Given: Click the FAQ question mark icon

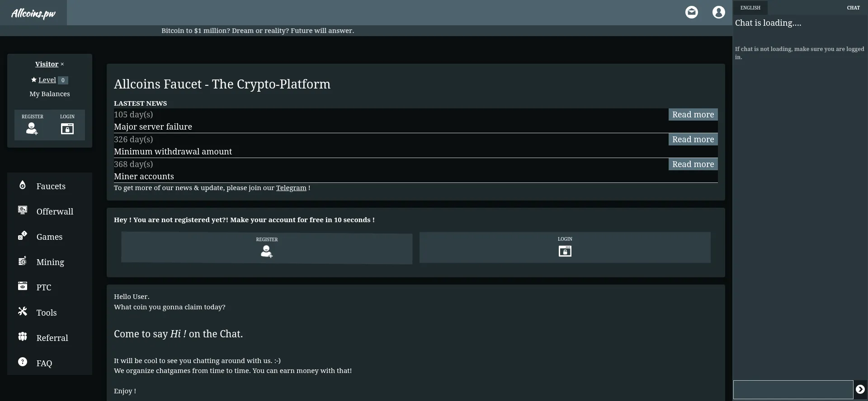Looking at the screenshot, I should 23,362.
